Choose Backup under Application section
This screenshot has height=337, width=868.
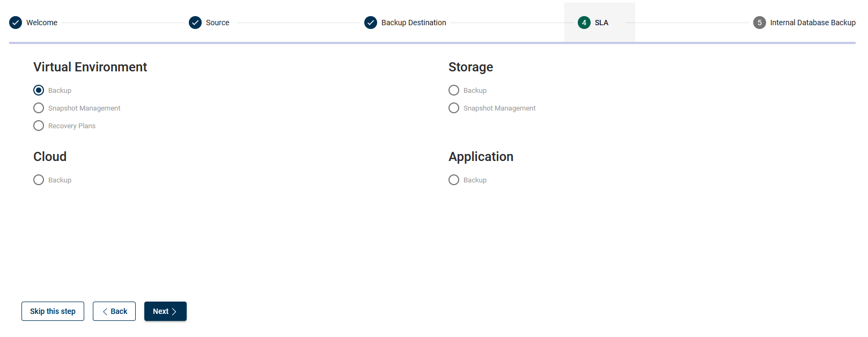[x=454, y=180]
